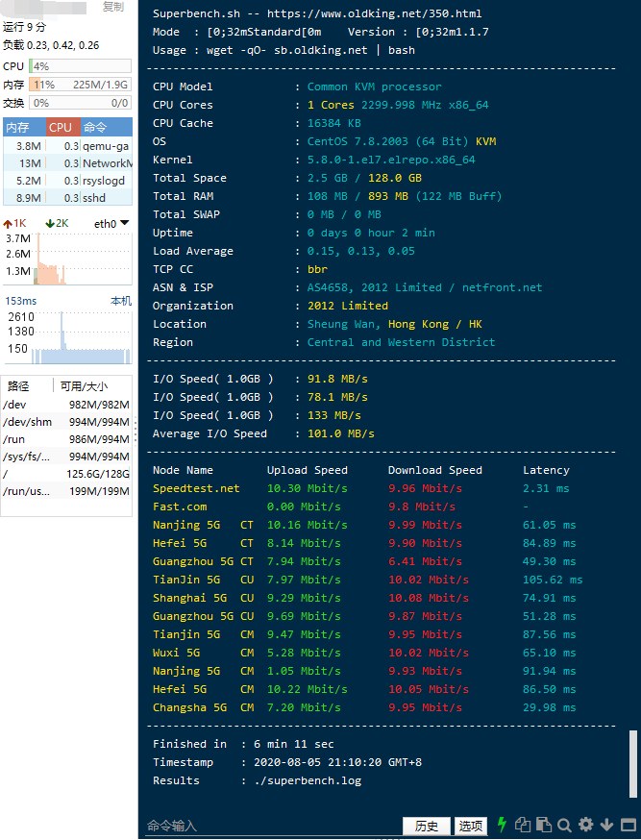Click the /sys/fs/... path row

click(x=66, y=457)
